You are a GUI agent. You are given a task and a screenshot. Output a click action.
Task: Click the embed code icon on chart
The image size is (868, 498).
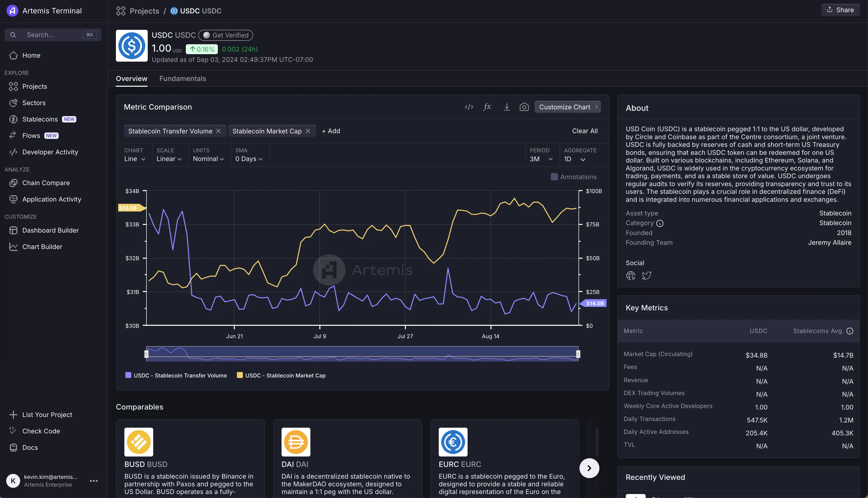tap(469, 107)
